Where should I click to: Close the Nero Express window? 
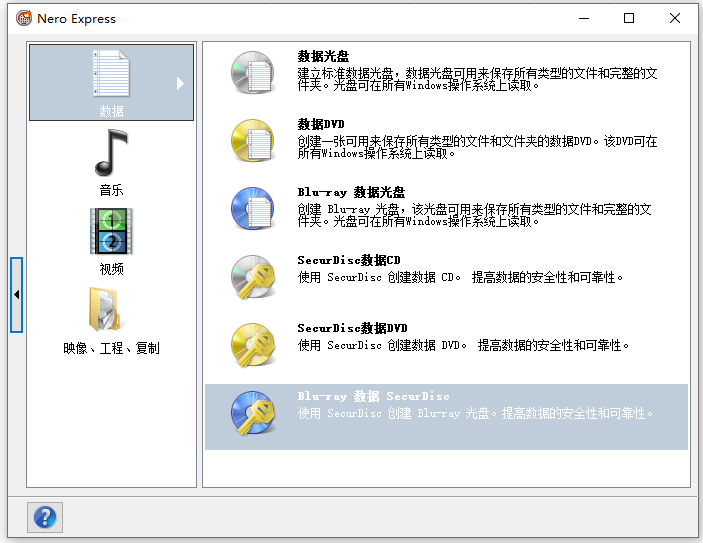(675, 18)
